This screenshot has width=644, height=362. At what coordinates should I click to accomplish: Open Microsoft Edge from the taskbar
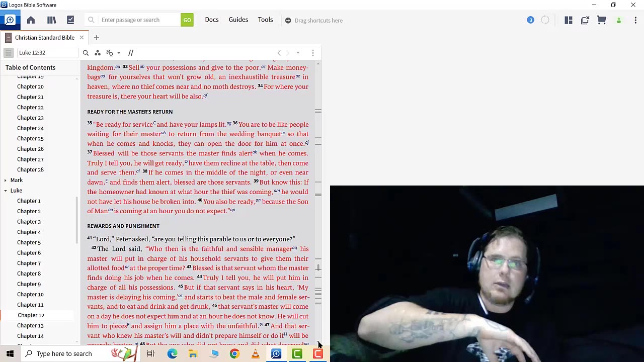tap(172, 354)
